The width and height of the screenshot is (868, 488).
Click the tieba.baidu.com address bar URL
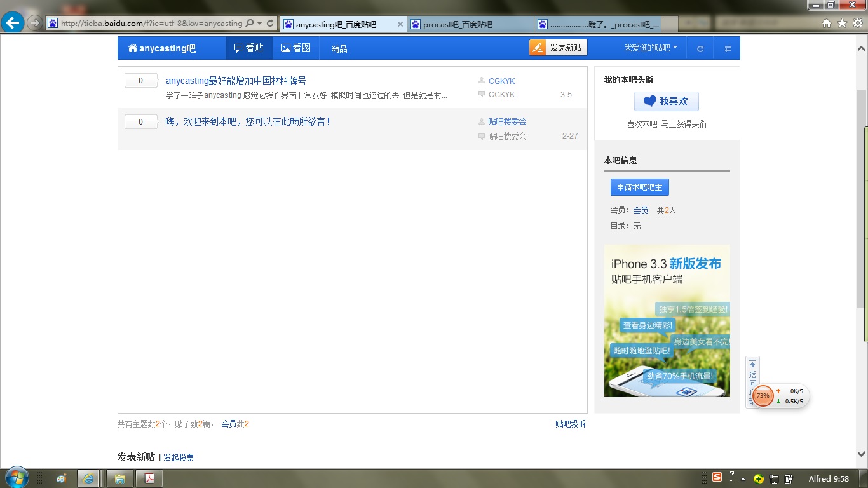152,23
